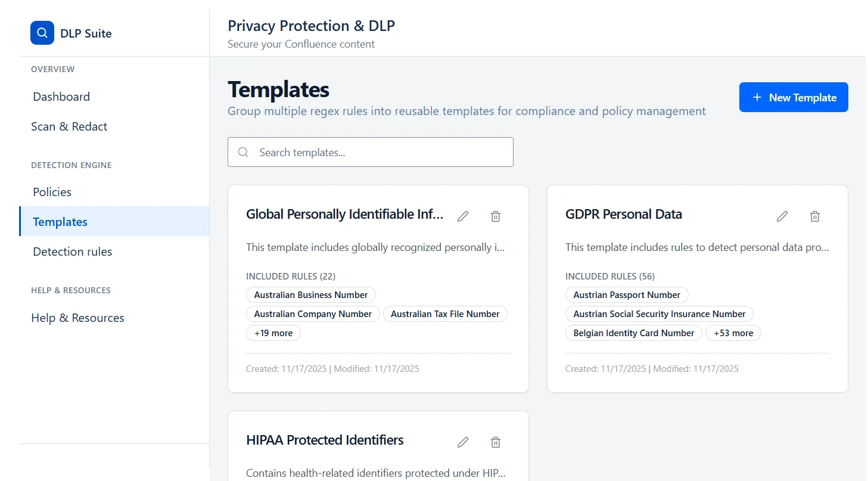Create a New Template

click(794, 97)
